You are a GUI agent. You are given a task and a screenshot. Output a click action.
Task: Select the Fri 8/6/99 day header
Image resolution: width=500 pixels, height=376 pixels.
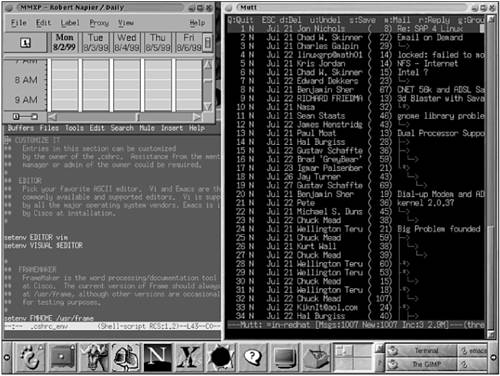point(189,42)
